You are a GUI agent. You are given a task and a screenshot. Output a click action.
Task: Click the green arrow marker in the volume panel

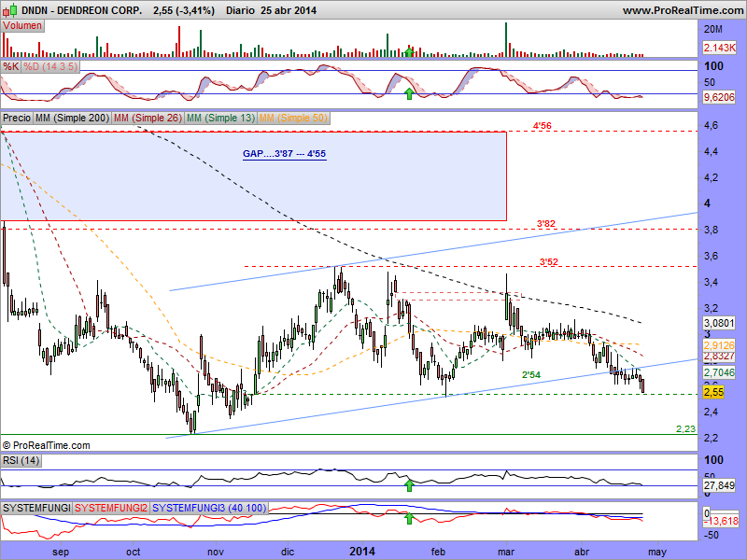pos(409,51)
